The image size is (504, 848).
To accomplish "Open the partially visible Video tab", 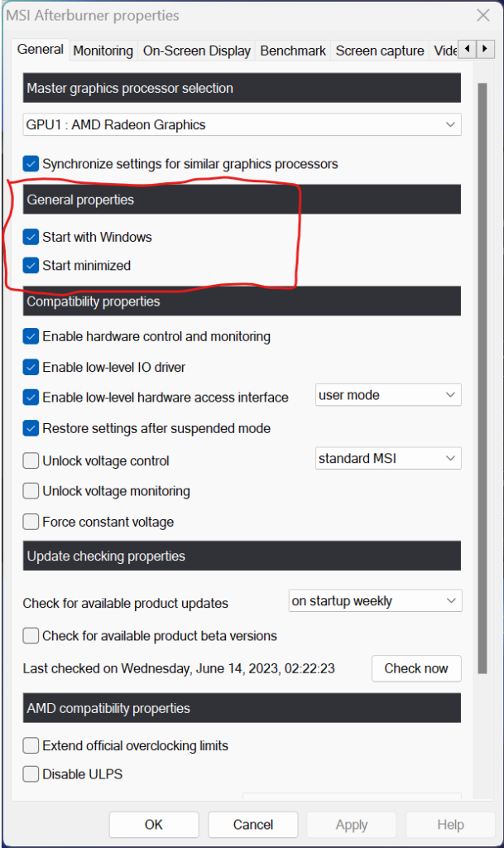I will pos(444,51).
